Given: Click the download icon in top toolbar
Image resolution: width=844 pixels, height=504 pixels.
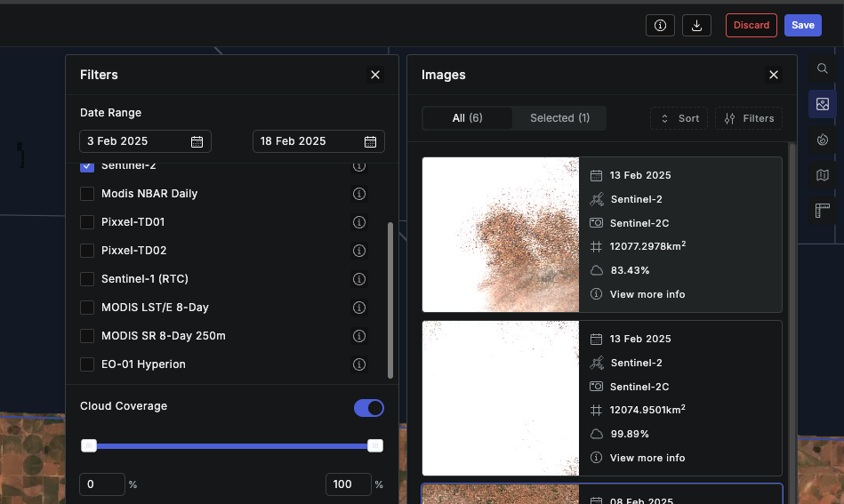Looking at the screenshot, I should (696, 25).
